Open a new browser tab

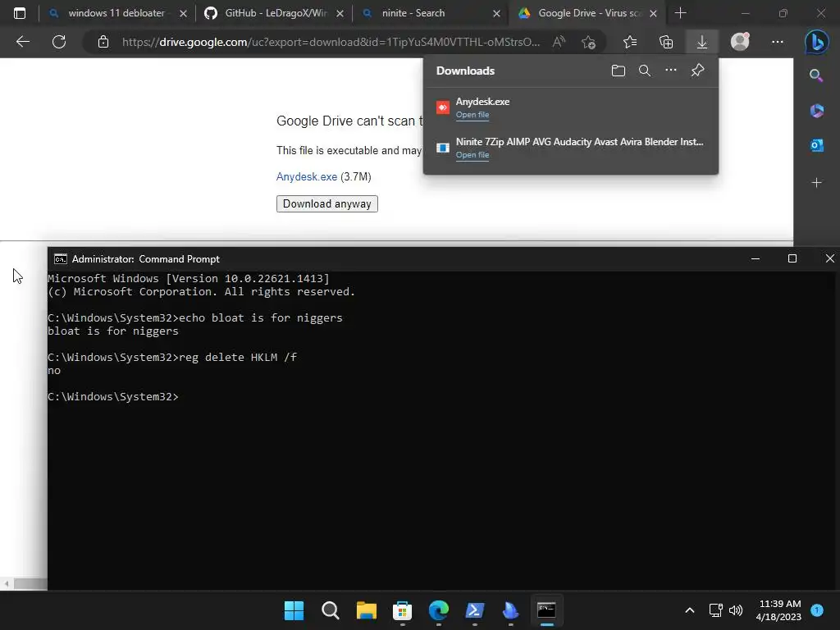[680, 13]
